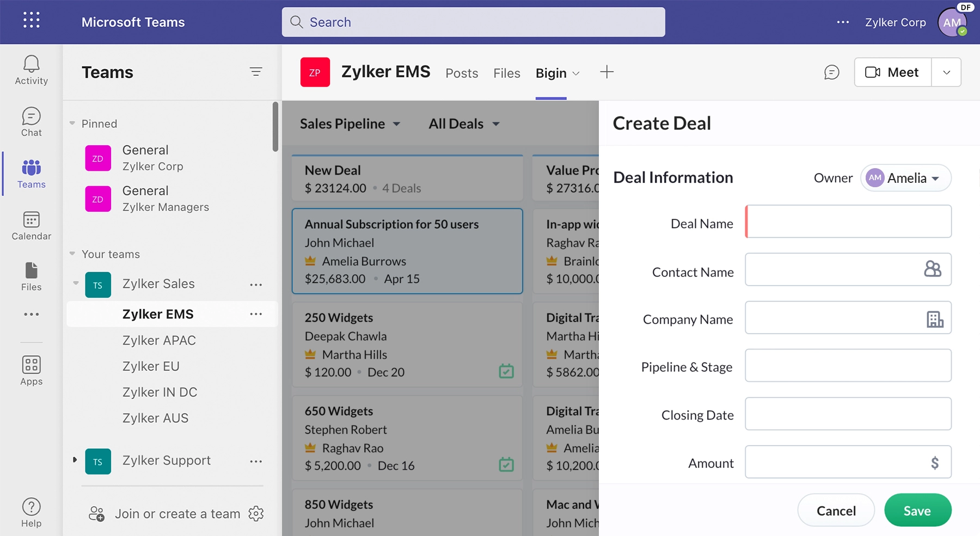Open Files in the left rail
This screenshot has width=980, height=536.
click(31, 276)
